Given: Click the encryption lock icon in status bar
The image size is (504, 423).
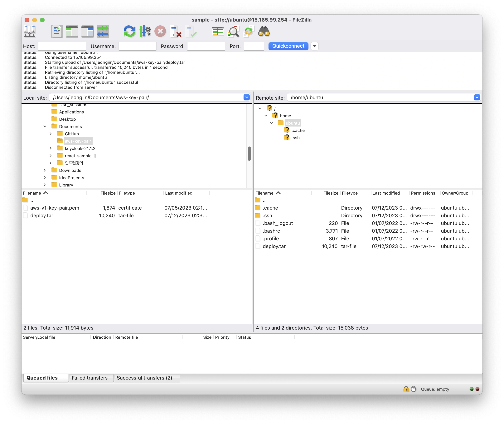Looking at the screenshot, I should click(406, 389).
